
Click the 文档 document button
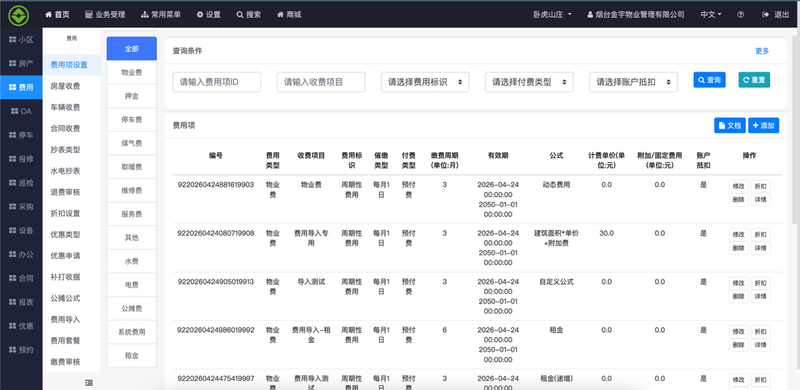tap(730, 125)
